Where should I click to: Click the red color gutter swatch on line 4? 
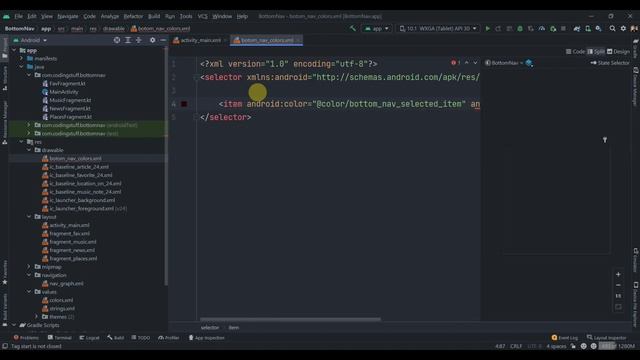tap(184, 104)
